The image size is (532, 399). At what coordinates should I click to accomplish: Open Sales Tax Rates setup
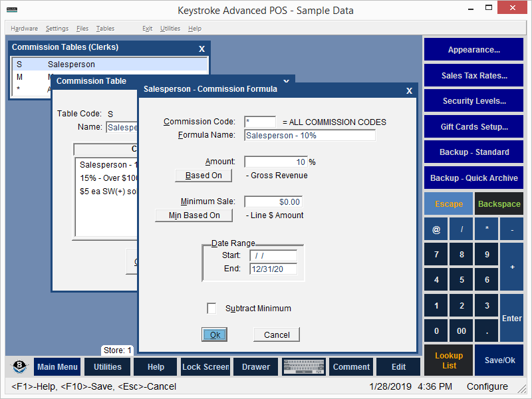pyautogui.click(x=474, y=75)
